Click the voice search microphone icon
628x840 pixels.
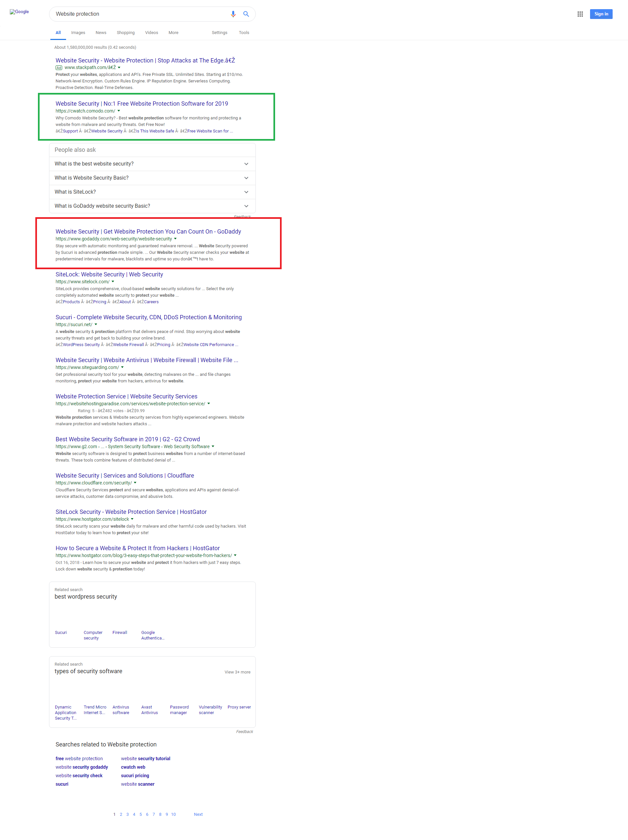tap(233, 14)
